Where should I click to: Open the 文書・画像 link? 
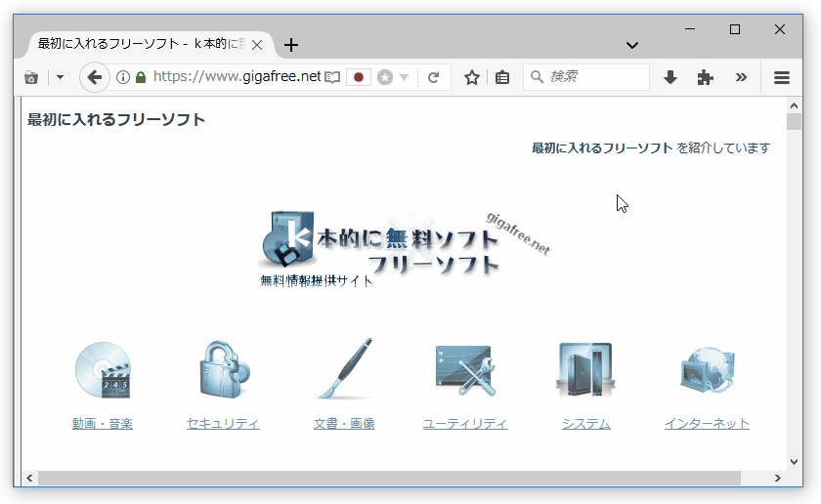pyautogui.click(x=344, y=423)
